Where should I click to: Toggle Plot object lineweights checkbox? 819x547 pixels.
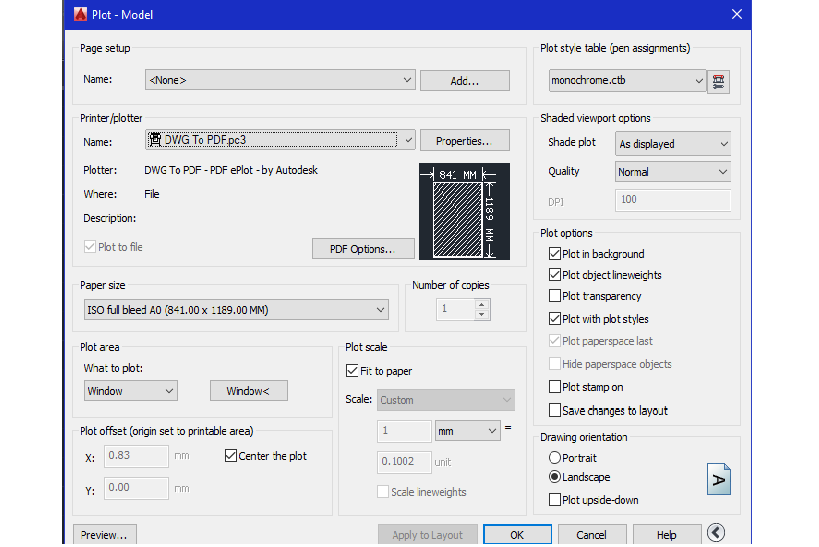coord(555,275)
